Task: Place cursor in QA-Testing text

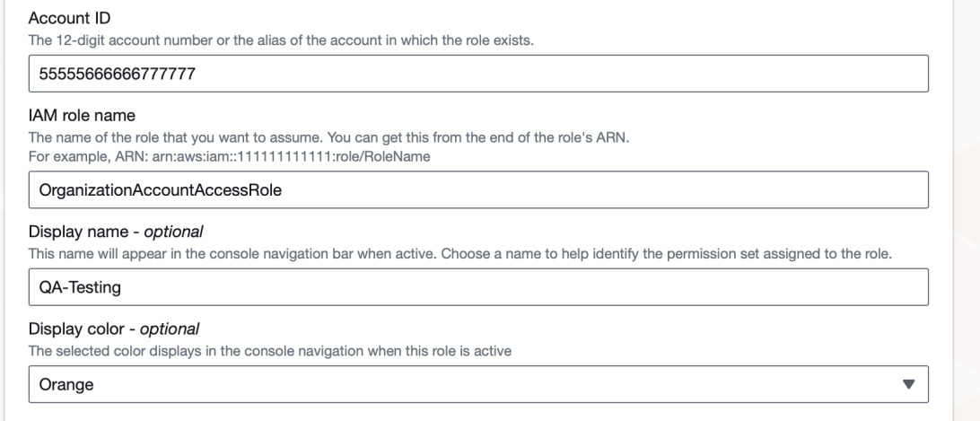Action: tap(74, 287)
